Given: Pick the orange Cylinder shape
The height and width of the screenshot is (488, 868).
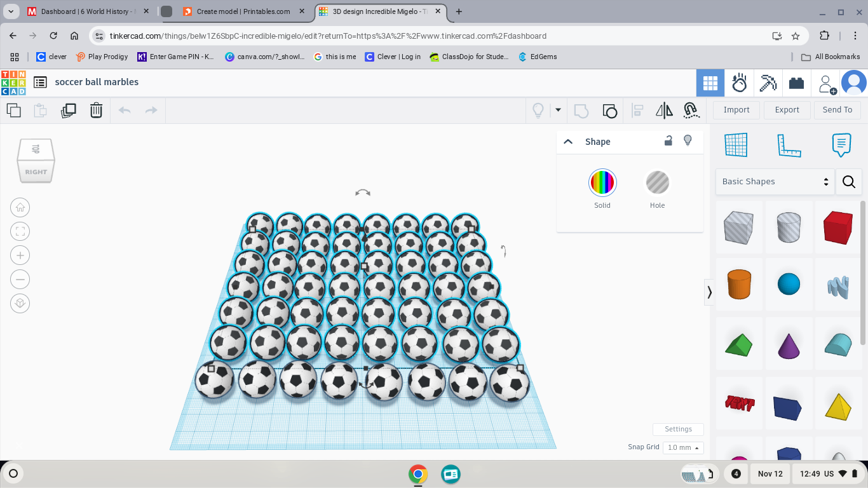Looking at the screenshot, I should [x=739, y=284].
